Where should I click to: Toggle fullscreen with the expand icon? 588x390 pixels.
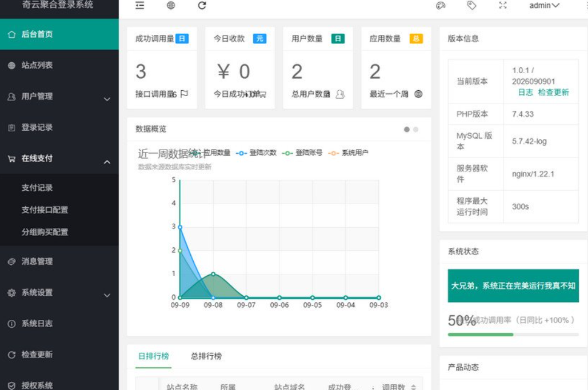(x=503, y=5)
